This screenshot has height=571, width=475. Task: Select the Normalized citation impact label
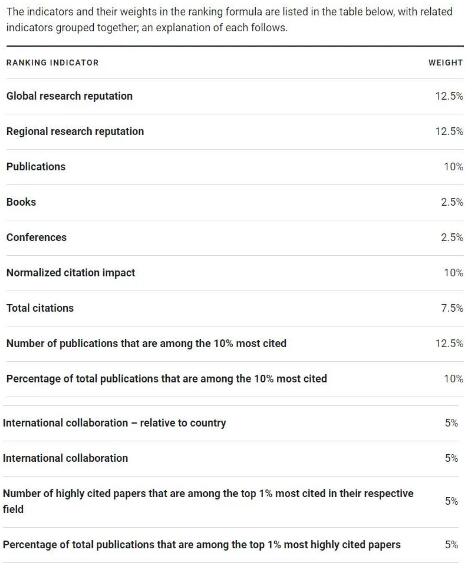71,272
